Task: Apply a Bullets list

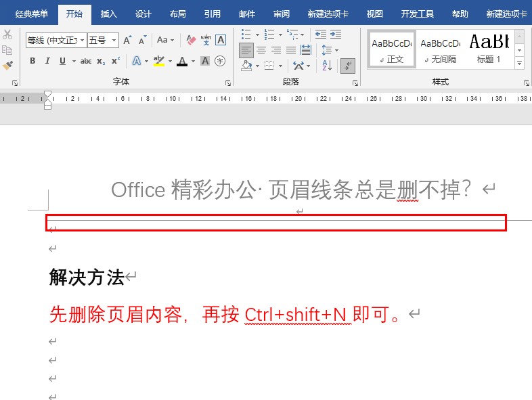Action: 246,35
